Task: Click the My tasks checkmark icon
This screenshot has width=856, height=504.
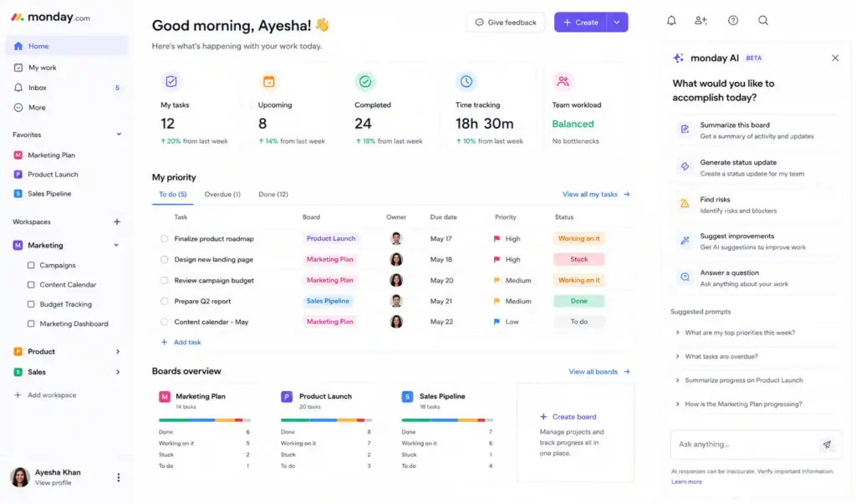Action: tap(171, 81)
